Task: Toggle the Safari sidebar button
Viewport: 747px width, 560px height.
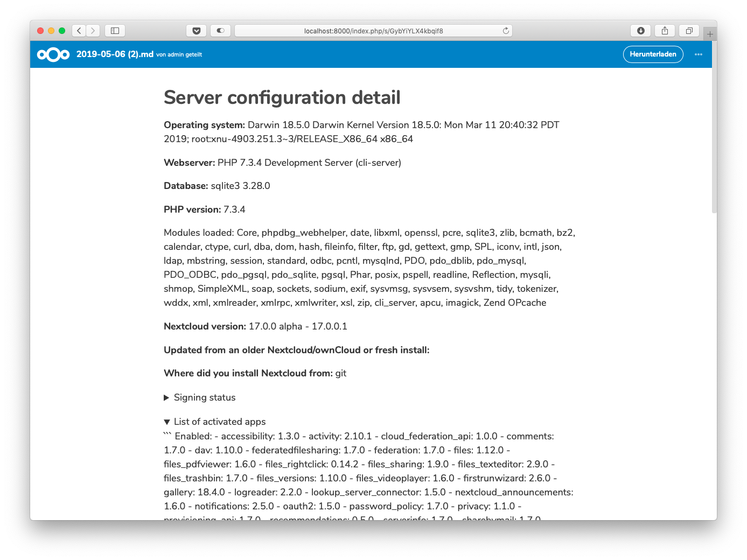Action: pos(115,31)
